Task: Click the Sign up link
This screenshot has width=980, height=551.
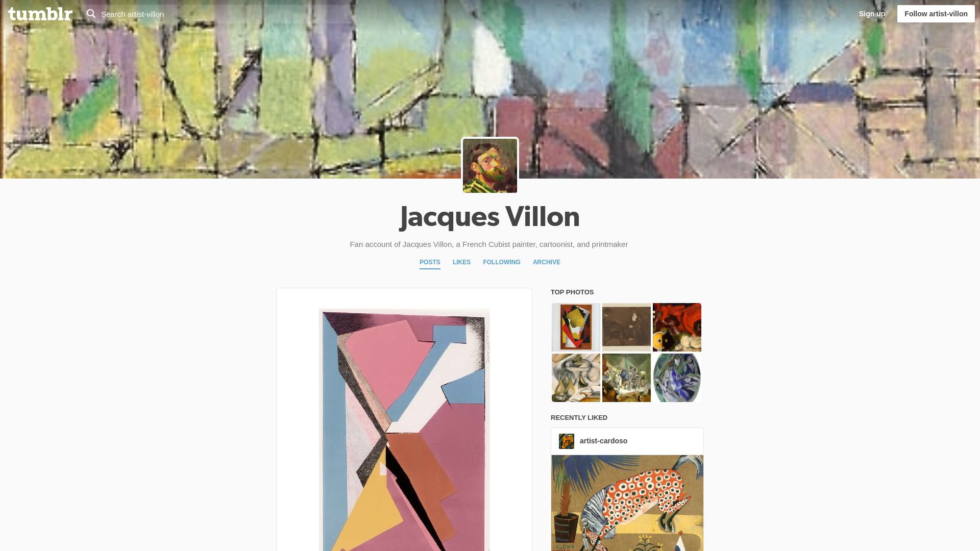Action: pyautogui.click(x=872, y=14)
